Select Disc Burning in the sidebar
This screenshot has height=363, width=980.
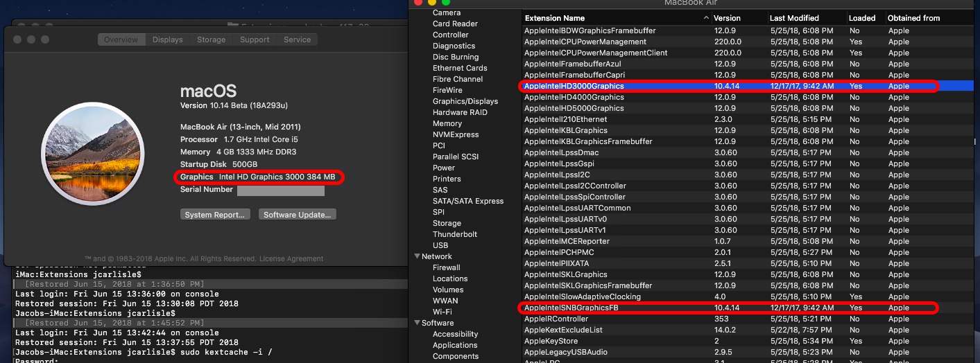[x=456, y=57]
